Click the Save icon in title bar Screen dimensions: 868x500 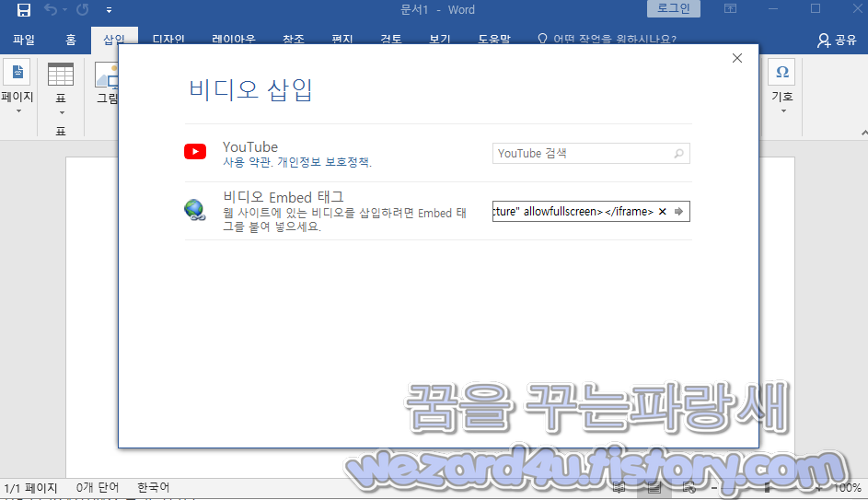click(24, 9)
